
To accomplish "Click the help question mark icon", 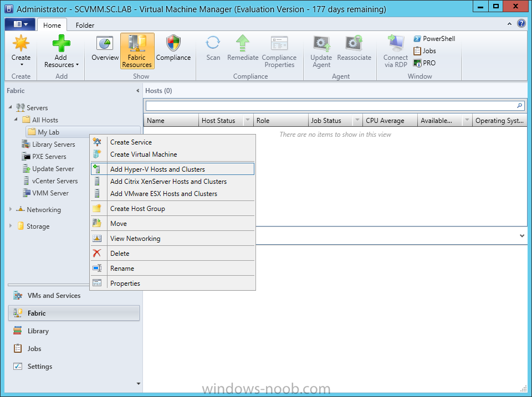I will [521, 23].
